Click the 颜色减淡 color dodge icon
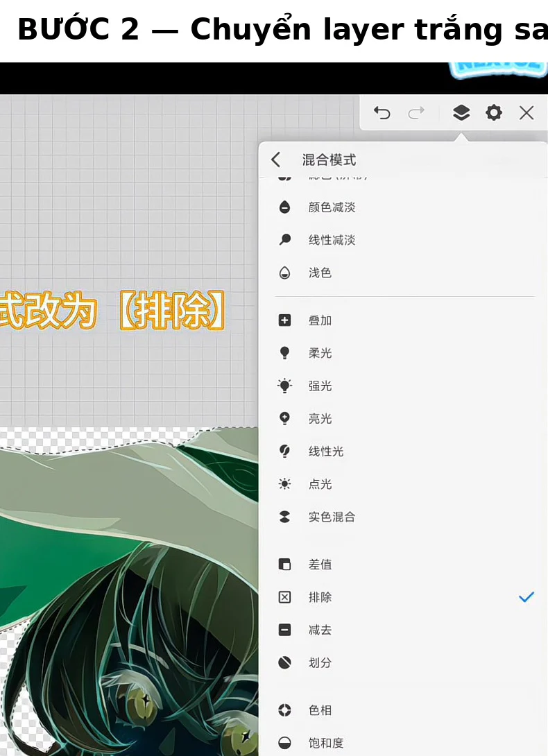Image resolution: width=548 pixels, height=756 pixels. click(x=284, y=207)
